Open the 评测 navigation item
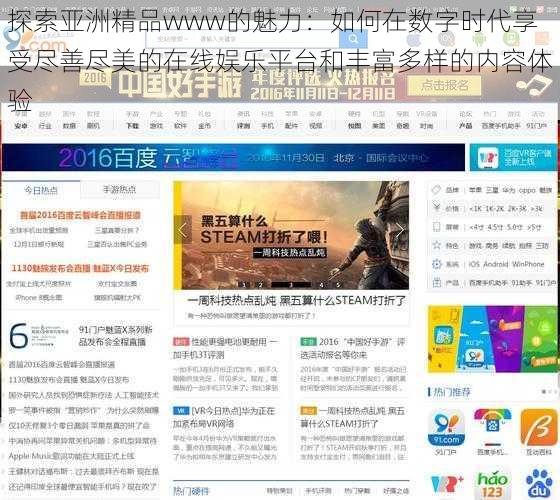The height and width of the screenshot is (500, 560). (x=243, y=125)
